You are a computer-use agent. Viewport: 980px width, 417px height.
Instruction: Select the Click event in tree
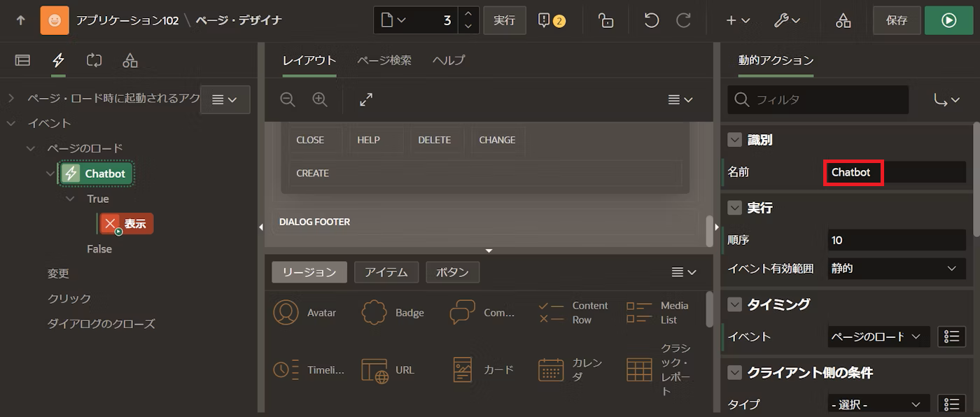tap(69, 299)
